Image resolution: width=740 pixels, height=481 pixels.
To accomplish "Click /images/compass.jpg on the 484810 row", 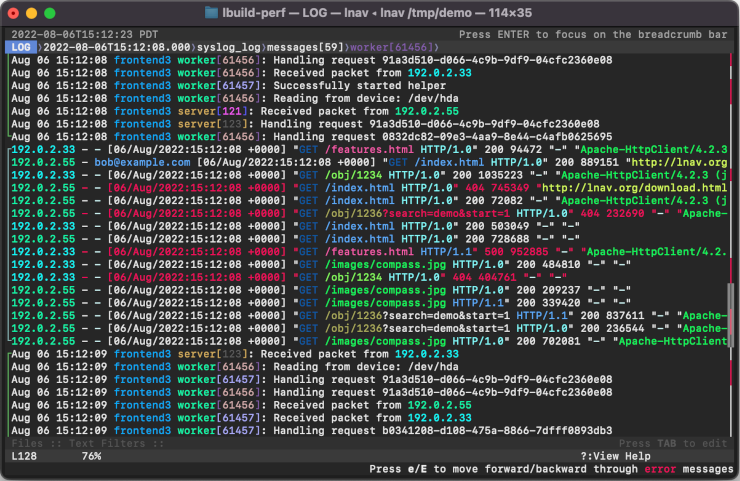I will point(386,264).
